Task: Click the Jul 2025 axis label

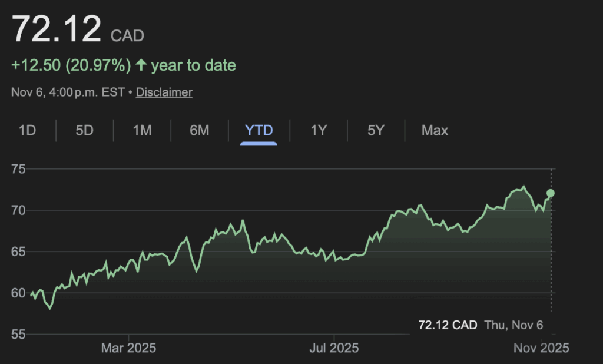Action: point(334,348)
